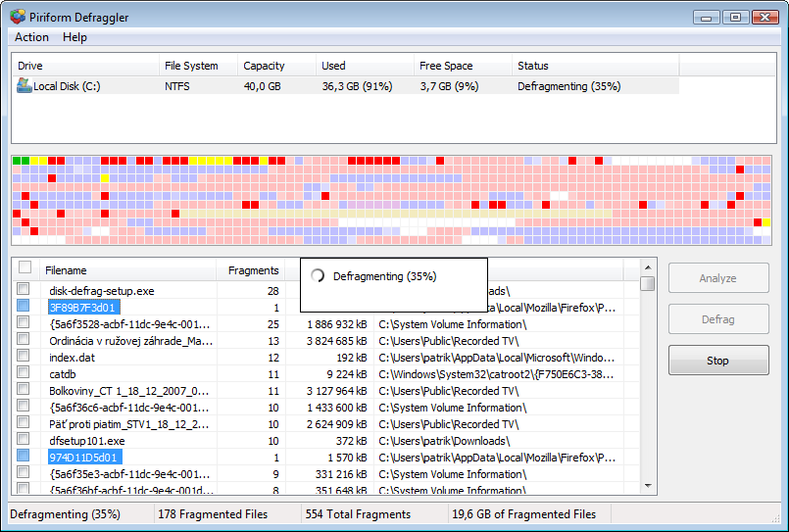Click the beige block strip in drive map
This screenshot has width=789, height=532.
[x=396, y=214]
